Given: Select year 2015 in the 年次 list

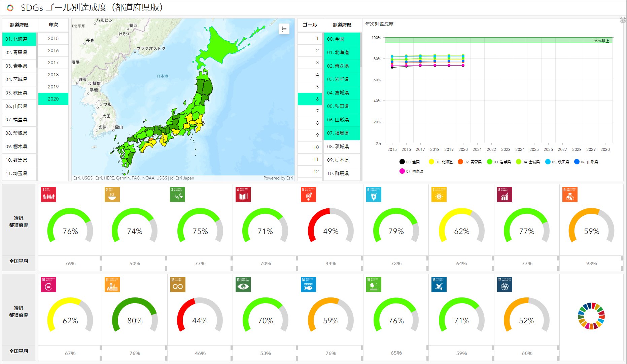Looking at the screenshot, I should (x=53, y=38).
